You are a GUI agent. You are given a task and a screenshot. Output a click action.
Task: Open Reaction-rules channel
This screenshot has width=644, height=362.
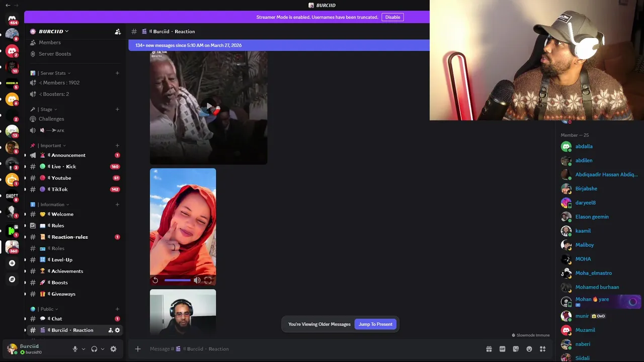point(74,237)
